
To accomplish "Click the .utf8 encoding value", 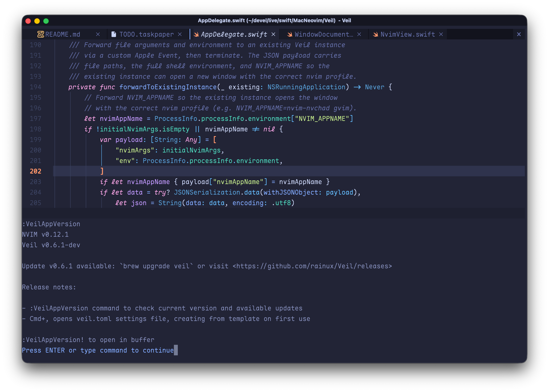I will pos(281,203).
